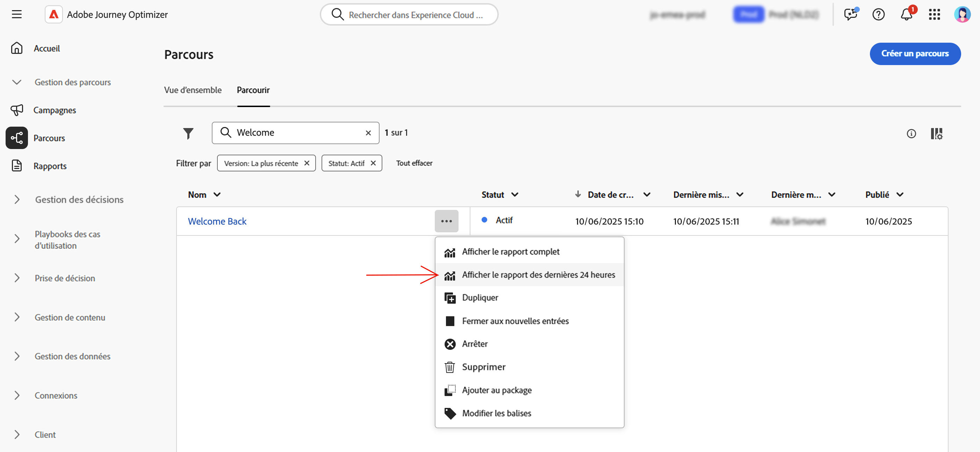Remove the Statut: Actif filter chip
The image size is (980, 452).
[373, 163]
